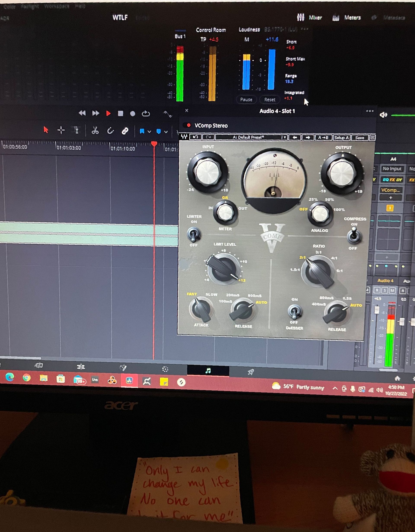Load previous preset with left arrow
Screen dimensions: 415x532
click(x=294, y=137)
